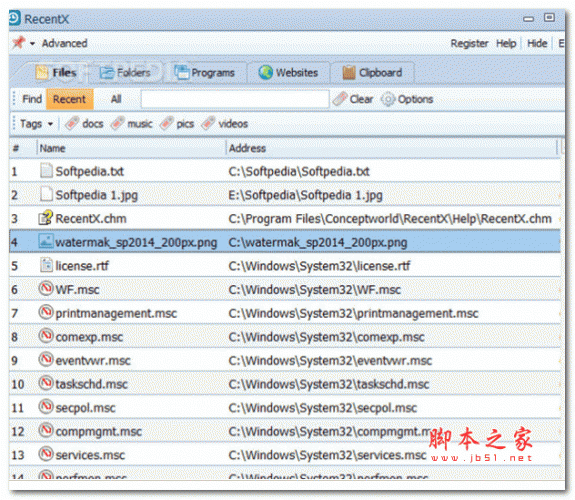Select the secpol.msc file name

tap(85, 408)
